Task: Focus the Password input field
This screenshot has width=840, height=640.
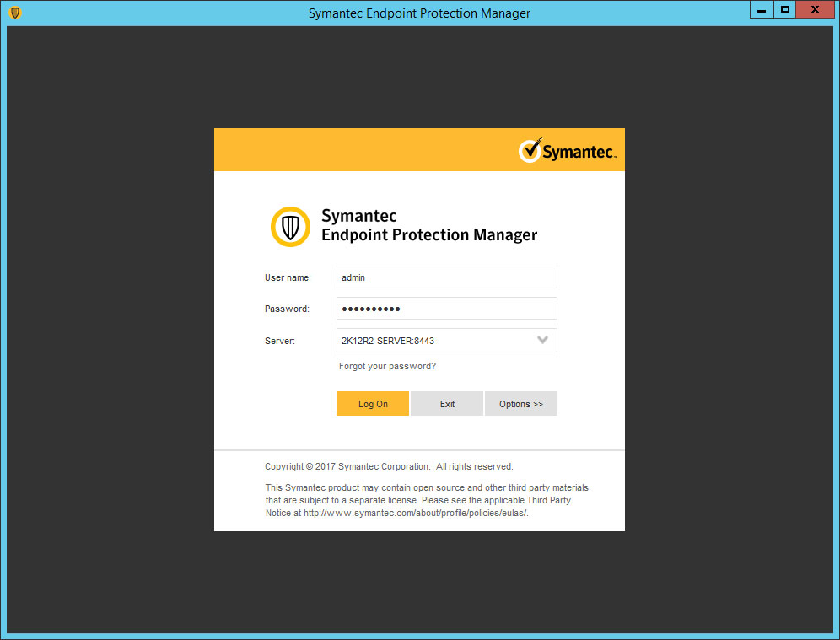Action: 447,308
